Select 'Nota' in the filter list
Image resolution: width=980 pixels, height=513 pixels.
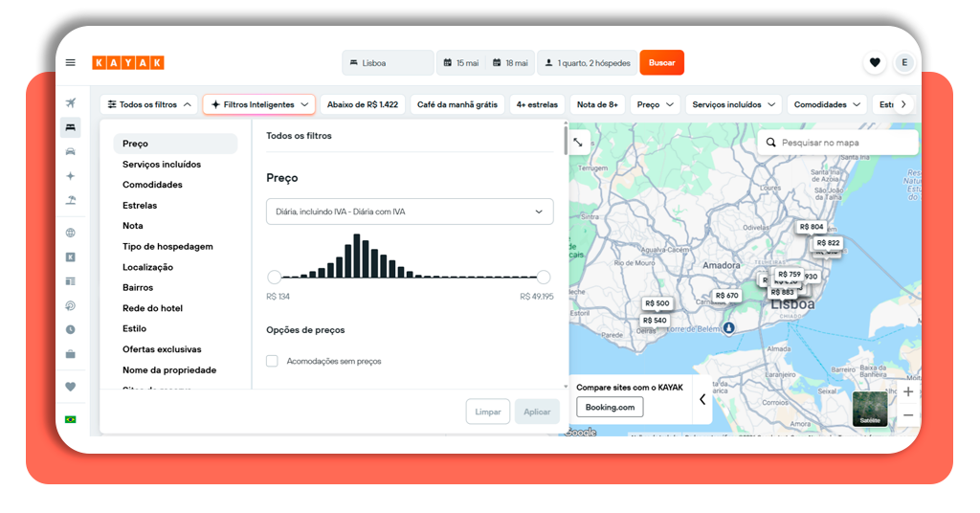click(x=132, y=226)
